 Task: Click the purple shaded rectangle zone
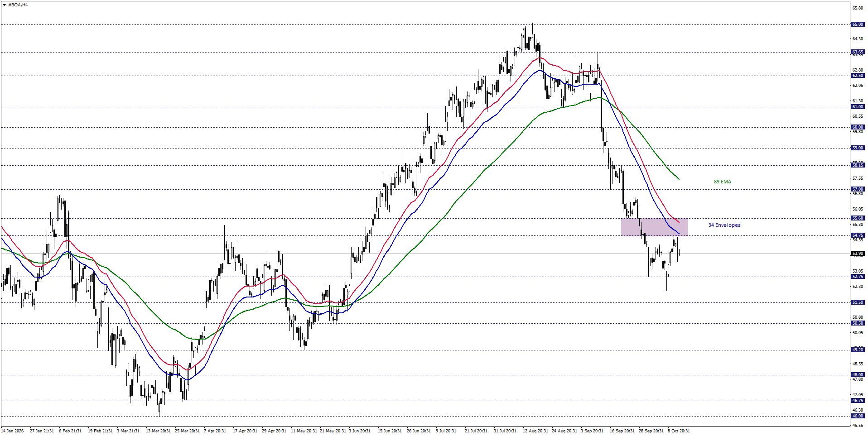point(654,227)
